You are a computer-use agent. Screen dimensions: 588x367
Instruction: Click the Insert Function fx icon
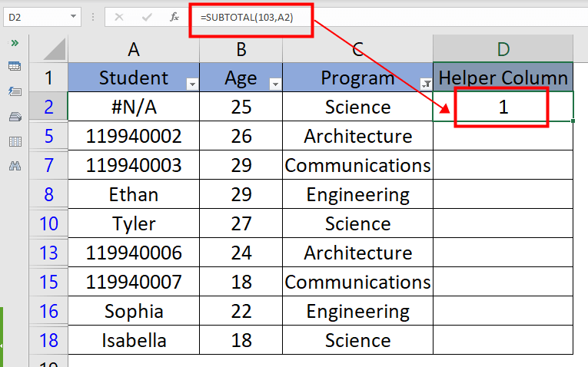click(x=174, y=16)
